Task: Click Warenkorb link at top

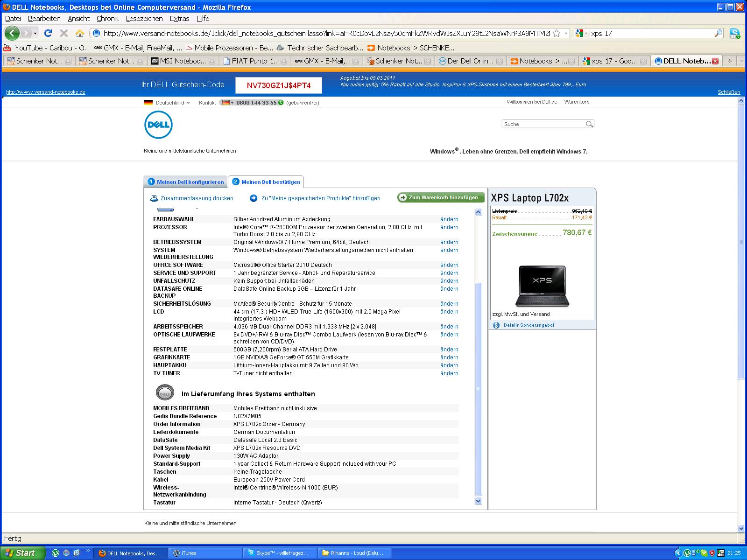Action: pos(577,102)
